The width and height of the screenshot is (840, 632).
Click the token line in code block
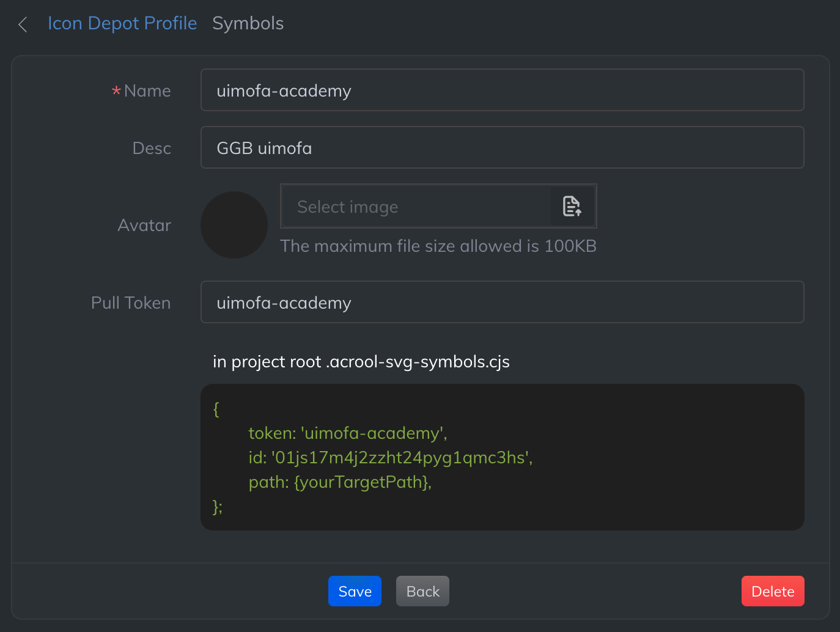[347, 433]
